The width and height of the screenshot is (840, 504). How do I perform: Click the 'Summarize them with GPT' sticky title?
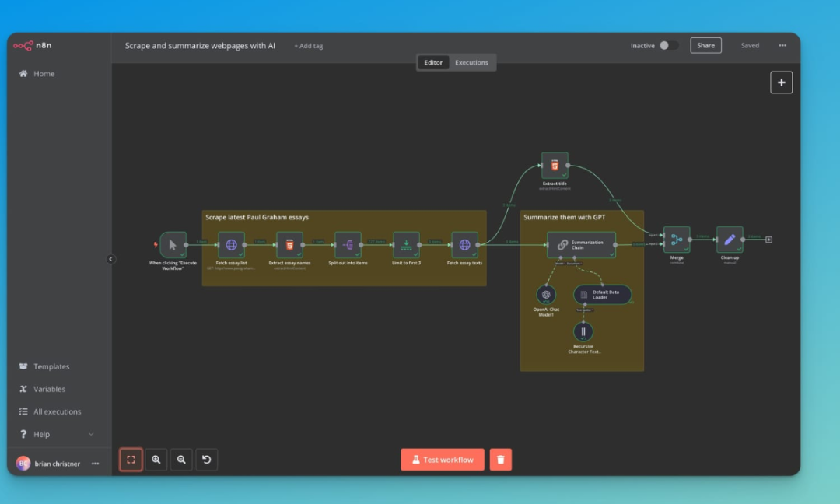565,218
